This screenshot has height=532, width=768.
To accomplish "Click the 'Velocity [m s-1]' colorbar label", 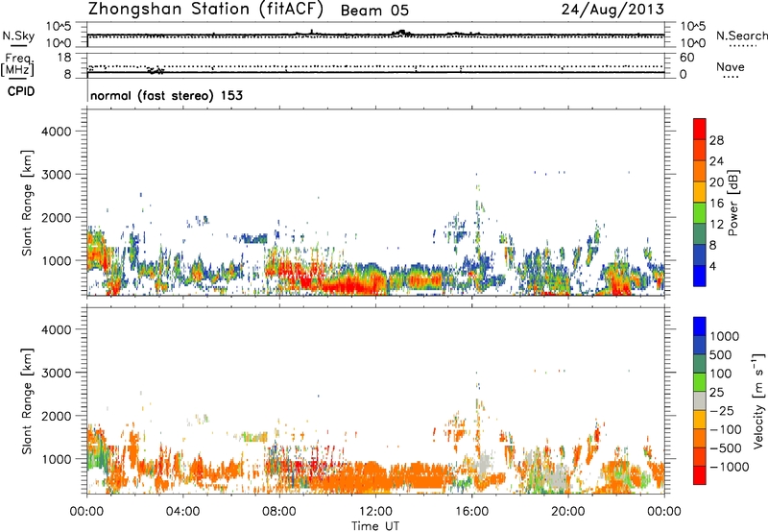I will 758,400.
